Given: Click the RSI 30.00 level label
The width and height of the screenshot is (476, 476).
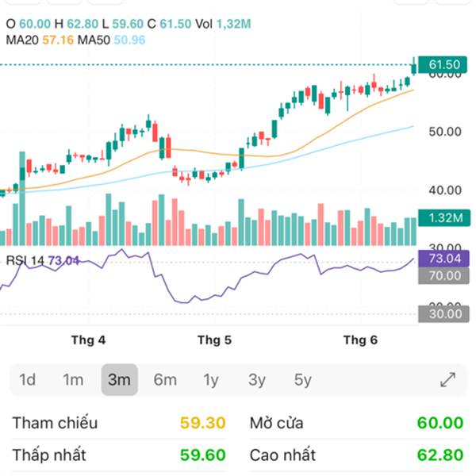Looking at the screenshot, I should pyautogui.click(x=443, y=314).
